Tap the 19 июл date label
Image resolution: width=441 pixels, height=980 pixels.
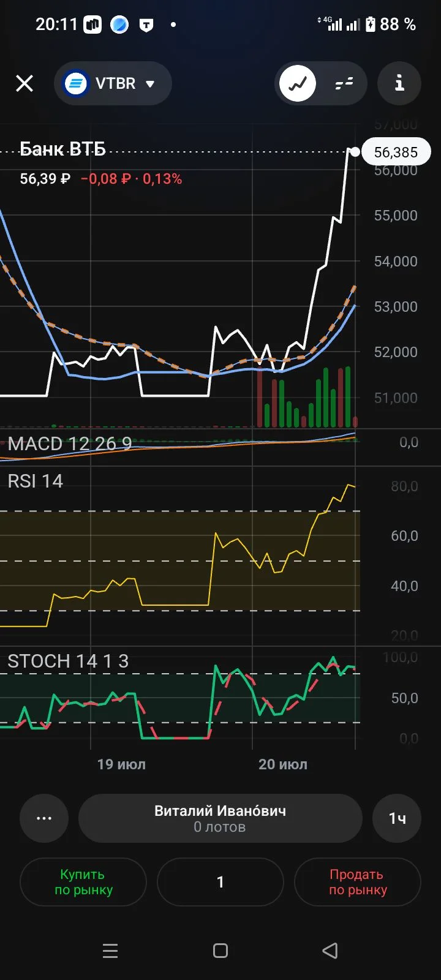coord(121,764)
